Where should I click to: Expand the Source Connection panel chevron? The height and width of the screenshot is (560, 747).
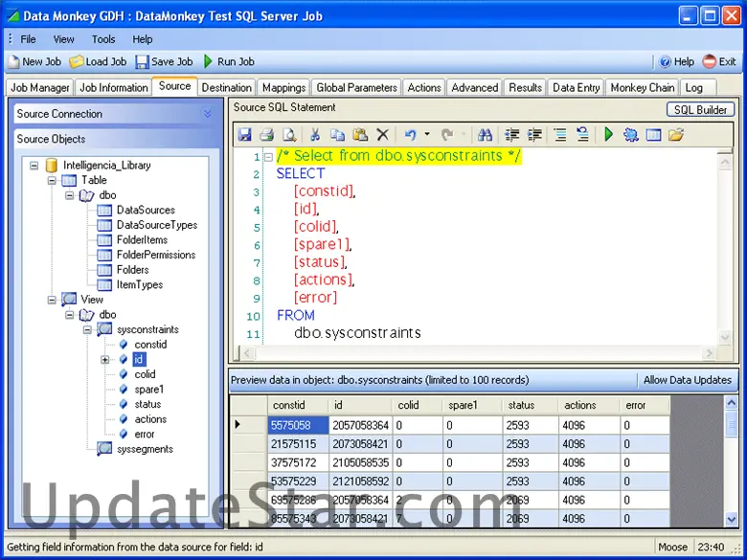tap(207, 113)
